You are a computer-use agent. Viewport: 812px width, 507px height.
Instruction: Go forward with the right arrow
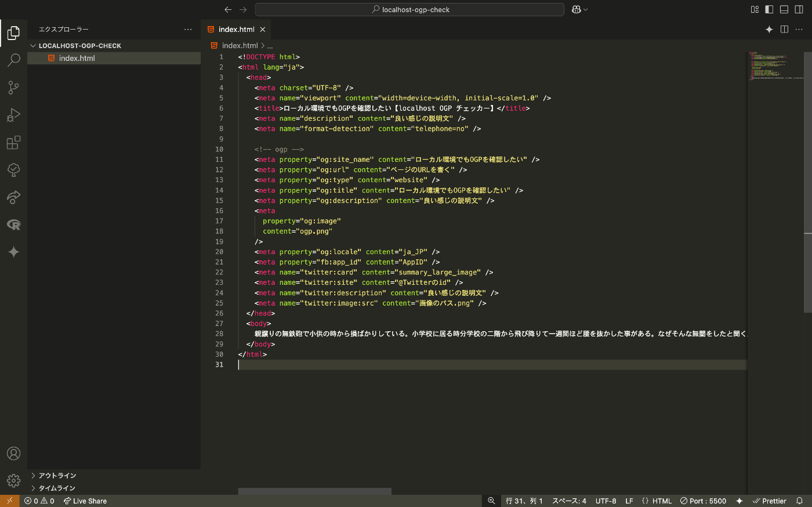click(x=243, y=9)
